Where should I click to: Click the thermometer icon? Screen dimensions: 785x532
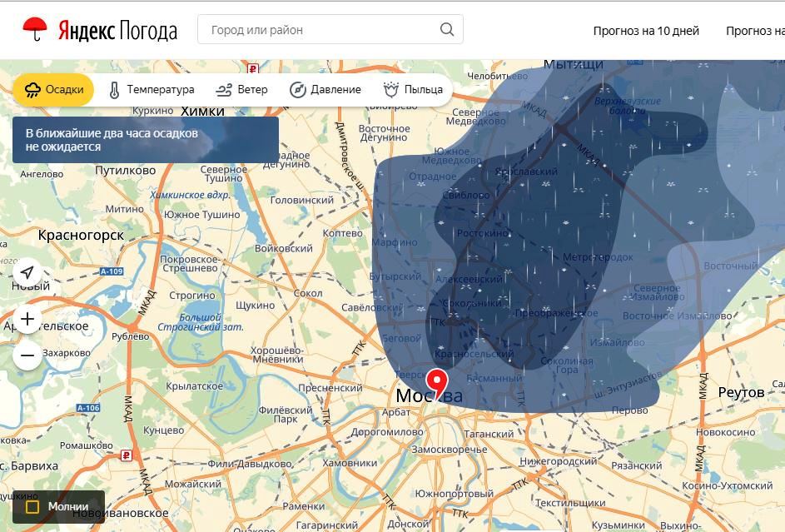click(x=114, y=90)
